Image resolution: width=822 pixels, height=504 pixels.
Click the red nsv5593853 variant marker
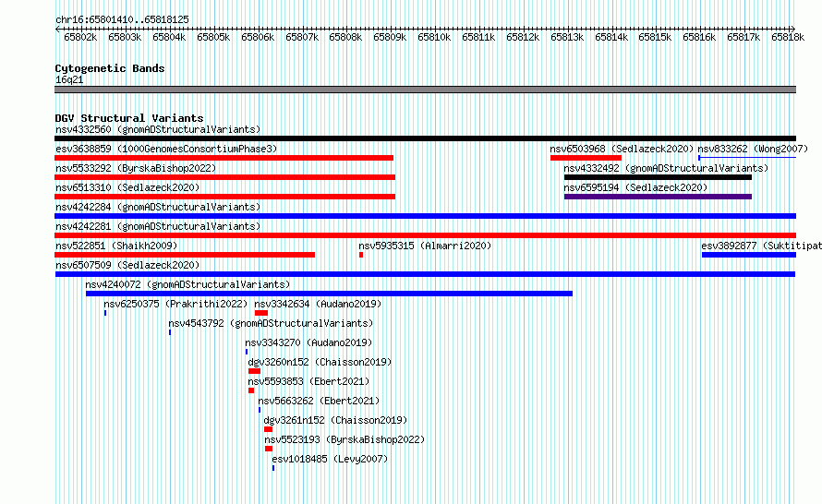251,390
